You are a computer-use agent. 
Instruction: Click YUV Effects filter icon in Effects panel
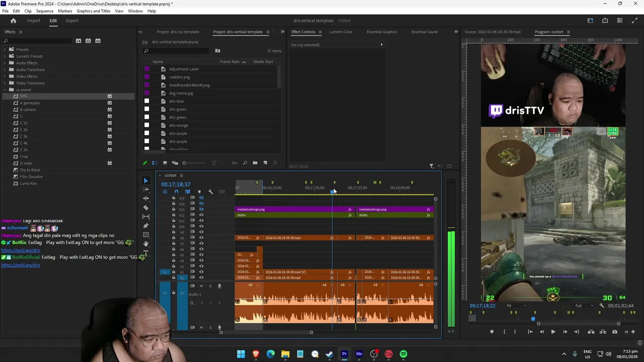point(98,41)
